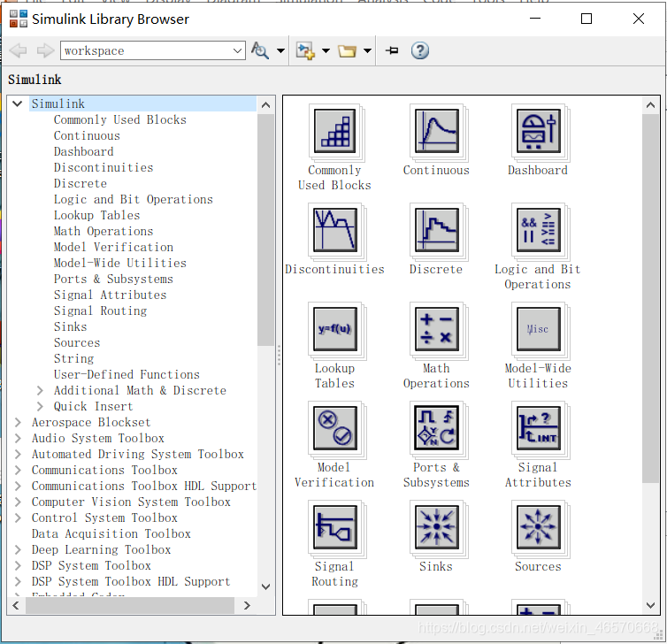Select Discontinuities in the library tree
This screenshot has width=667, height=644.
[x=103, y=167]
